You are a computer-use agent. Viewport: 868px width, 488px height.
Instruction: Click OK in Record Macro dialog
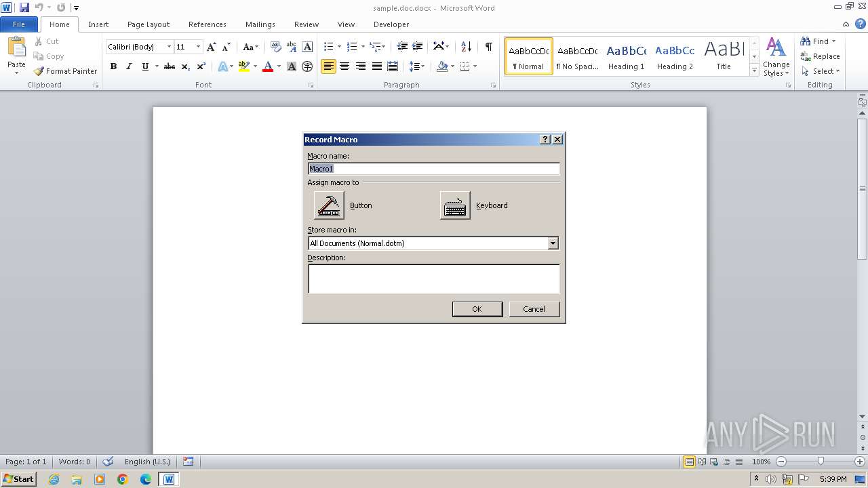coord(477,309)
